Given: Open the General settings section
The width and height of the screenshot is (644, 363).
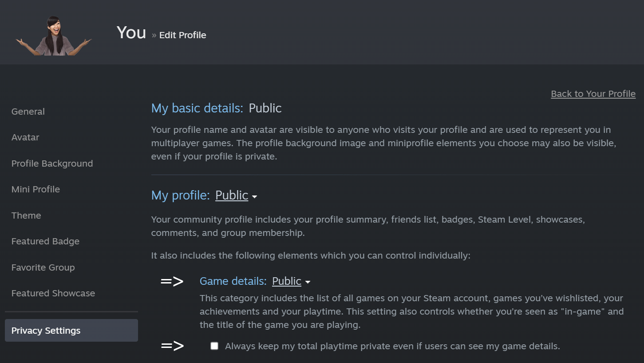Looking at the screenshot, I should coord(28,112).
